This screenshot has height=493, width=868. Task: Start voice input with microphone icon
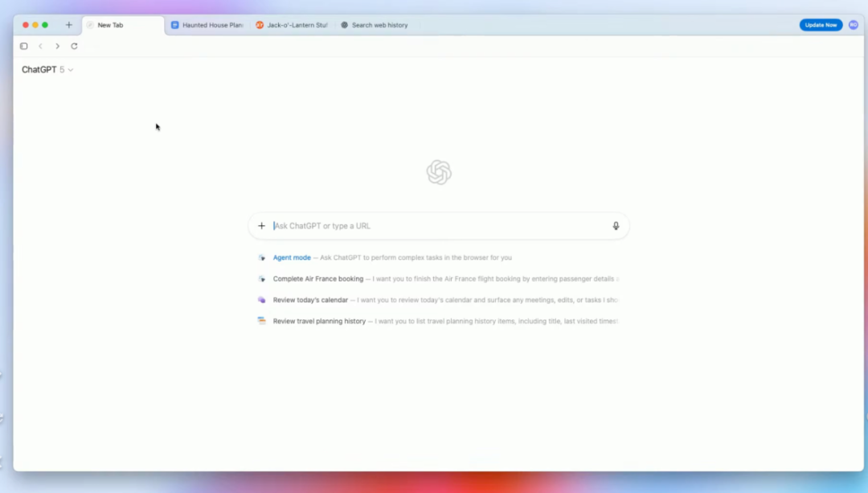click(x=616, y=226)
